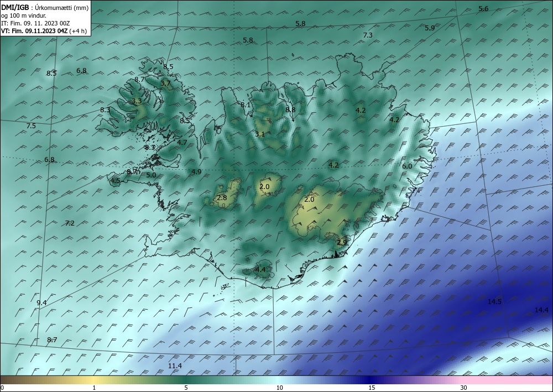
Task: Select the 'VT: Fim. 09.11.2023 04Z' valid time
Action: coord(34,31)
